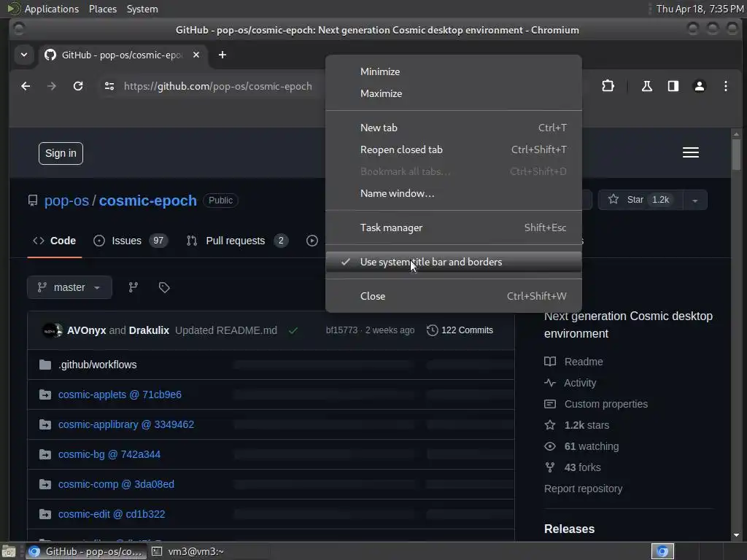The image size is (747, 560).
Task: Click the address bar URL field
Action: click(217, 86)
